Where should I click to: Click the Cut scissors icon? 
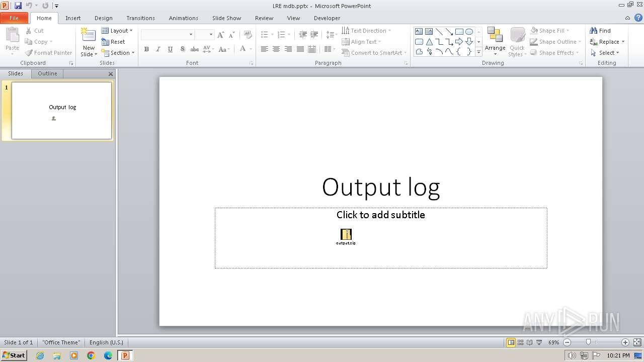[x=29, y=31]
